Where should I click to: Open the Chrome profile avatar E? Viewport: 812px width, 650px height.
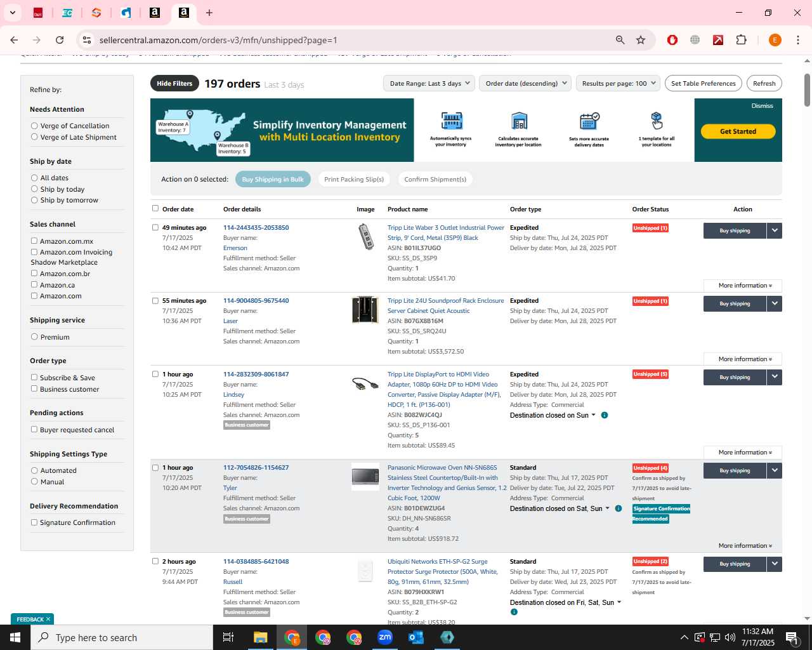point(775,40)
